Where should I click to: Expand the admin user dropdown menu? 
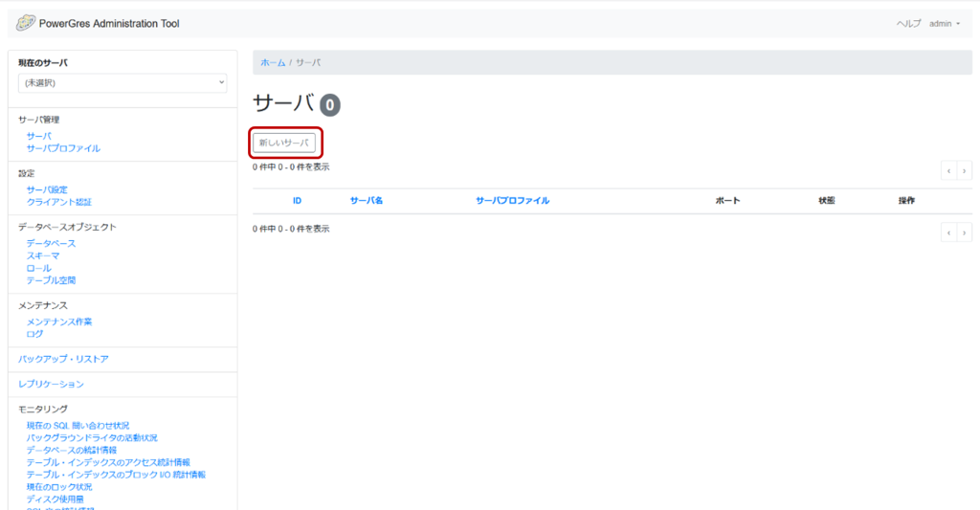[945, 24]
